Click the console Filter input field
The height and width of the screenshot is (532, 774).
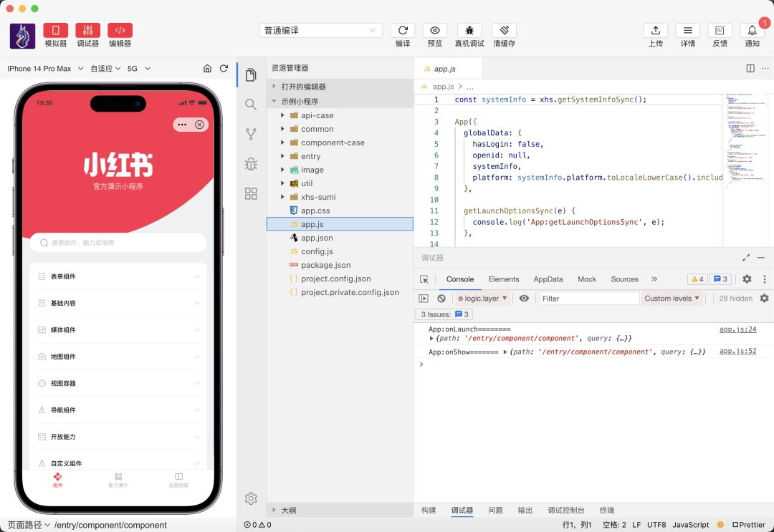coord(588,299)
